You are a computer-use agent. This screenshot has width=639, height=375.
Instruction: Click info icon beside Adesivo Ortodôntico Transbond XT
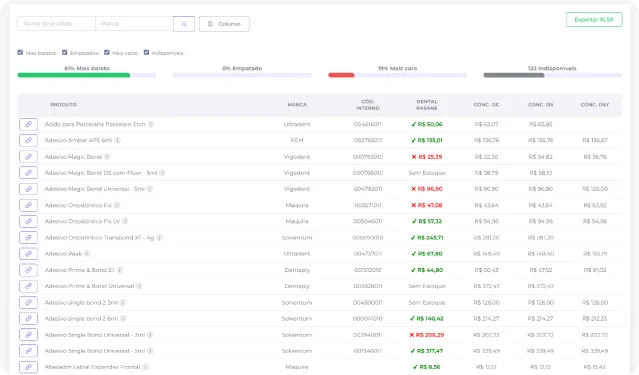click(x=159, y=238)
